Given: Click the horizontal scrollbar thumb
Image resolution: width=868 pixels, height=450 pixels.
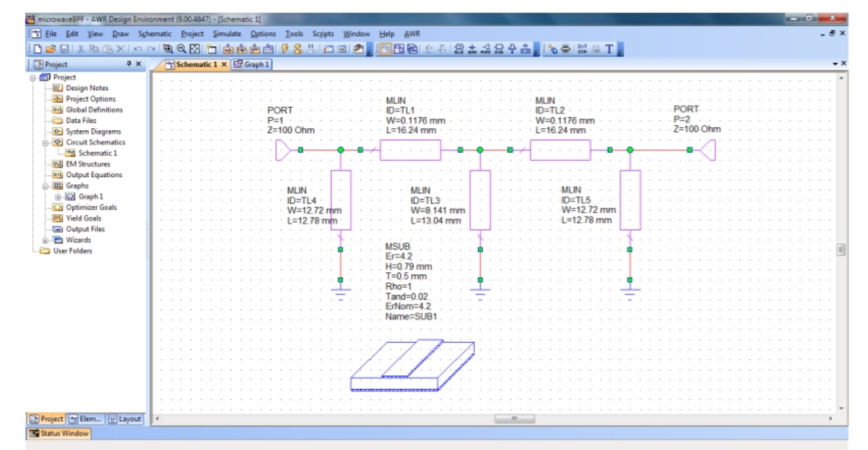Looking at the screenshot, I should pyautogui.click(x=514, y=419).
